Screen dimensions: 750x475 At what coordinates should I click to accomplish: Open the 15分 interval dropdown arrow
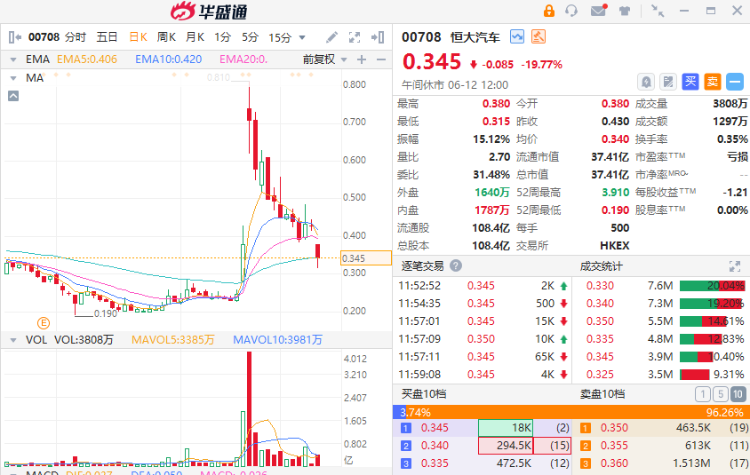302,37
